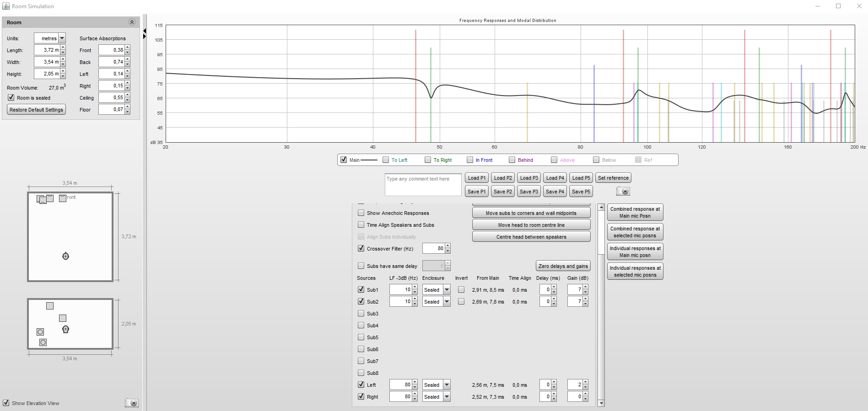Check Show Anechoic Responses
Screen dimensions: 868x411
tap(361, 213)
